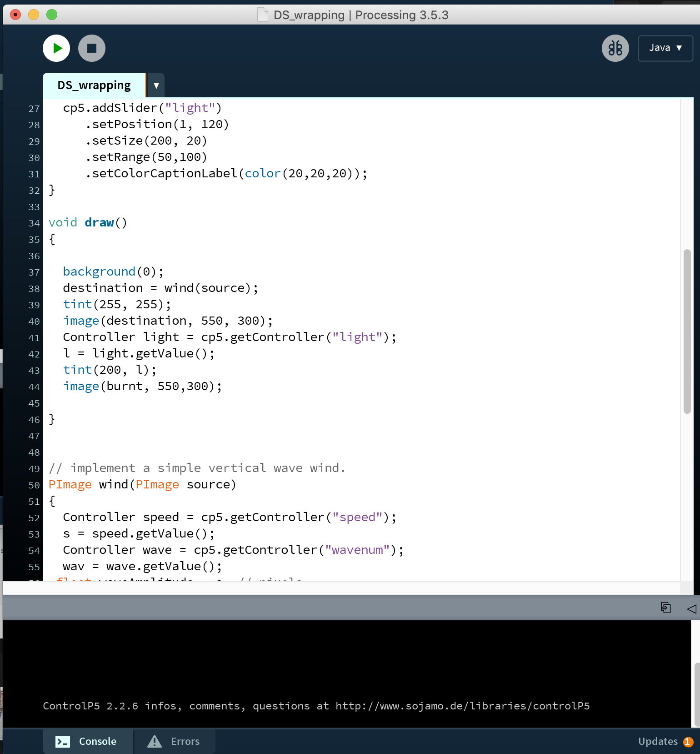
Task: Click the editor vertical scrollbar thumb
Action: click(x=687, y=331)
